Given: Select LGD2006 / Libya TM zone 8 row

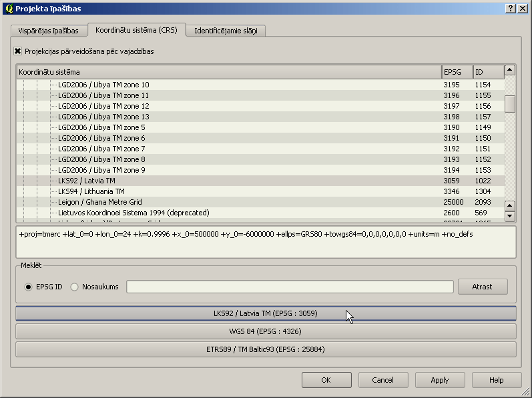Looking at the screenshot, I should pyautogui.click(x=260, y=159).
